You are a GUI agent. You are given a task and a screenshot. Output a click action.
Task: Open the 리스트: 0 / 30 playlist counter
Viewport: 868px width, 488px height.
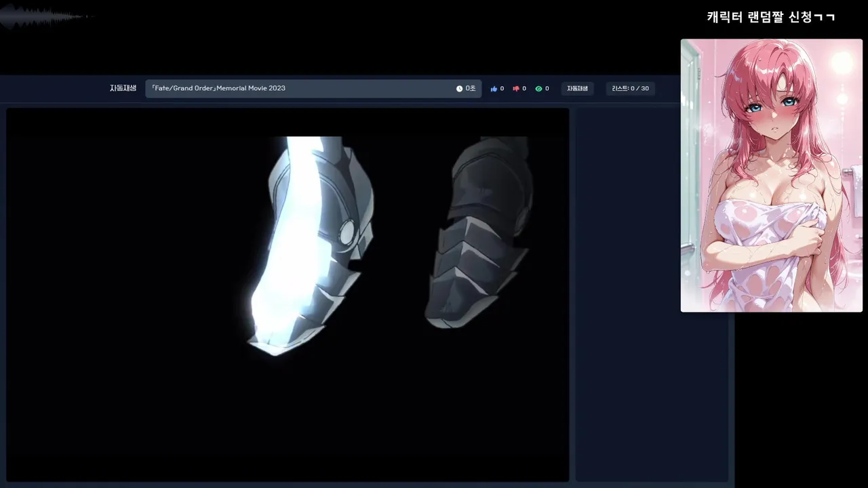coord(630,89)
